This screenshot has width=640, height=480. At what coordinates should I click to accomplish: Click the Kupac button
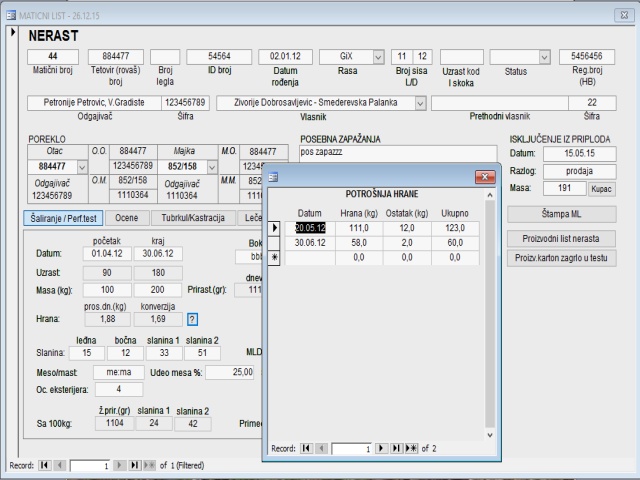(602, 188)
